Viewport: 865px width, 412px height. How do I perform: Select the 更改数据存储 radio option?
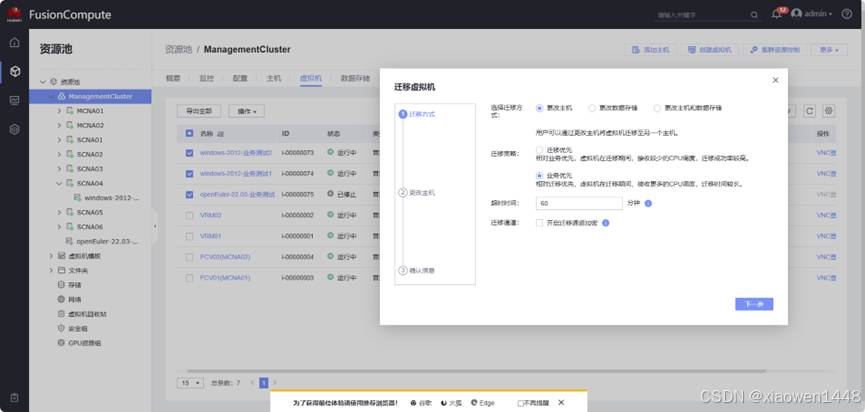(x=592, y=107)
